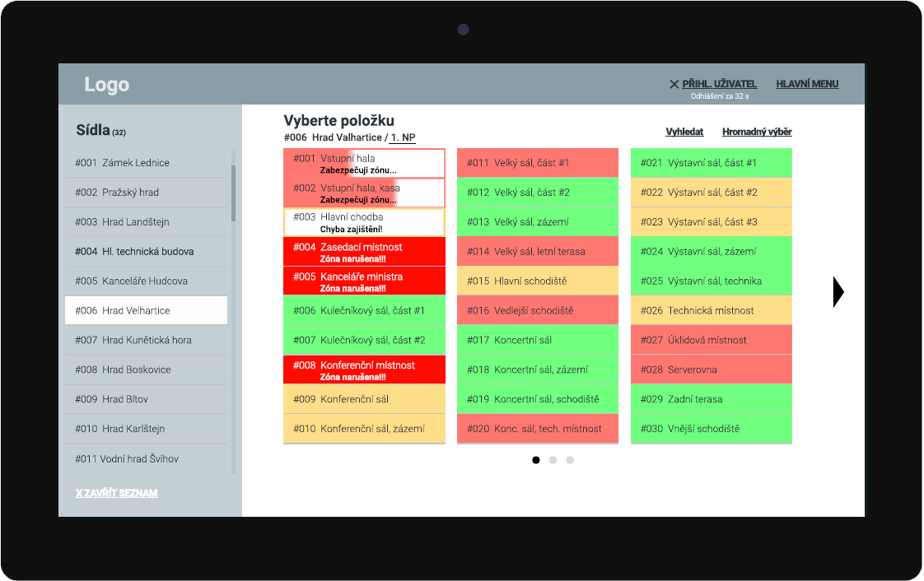This screenshot has height=581, width=924.
Task: Open Hromadný výběr bulk selection
Action: coord(757,132)
